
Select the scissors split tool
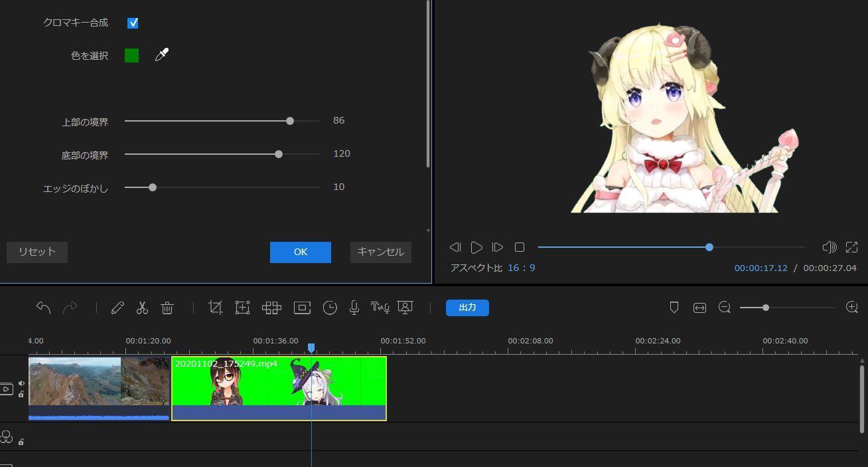[142, 308]
